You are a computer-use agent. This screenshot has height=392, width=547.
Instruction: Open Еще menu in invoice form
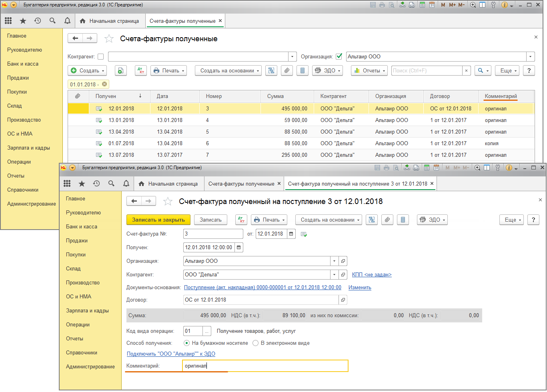511,220
